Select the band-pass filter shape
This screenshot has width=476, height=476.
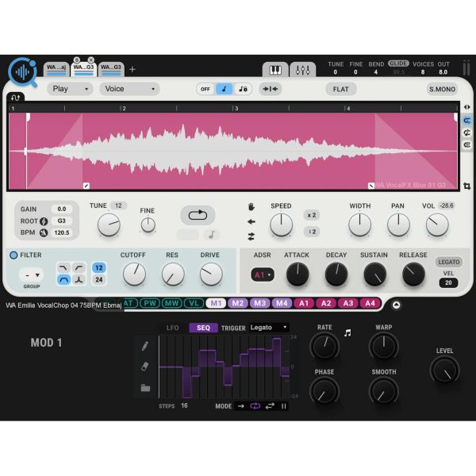(63, 279)
